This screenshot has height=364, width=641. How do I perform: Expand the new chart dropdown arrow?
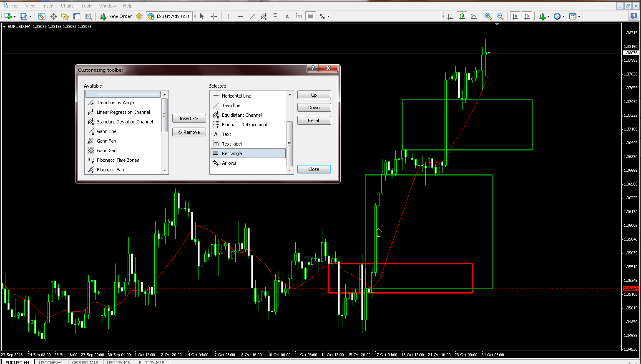click(x=15, y=17)
